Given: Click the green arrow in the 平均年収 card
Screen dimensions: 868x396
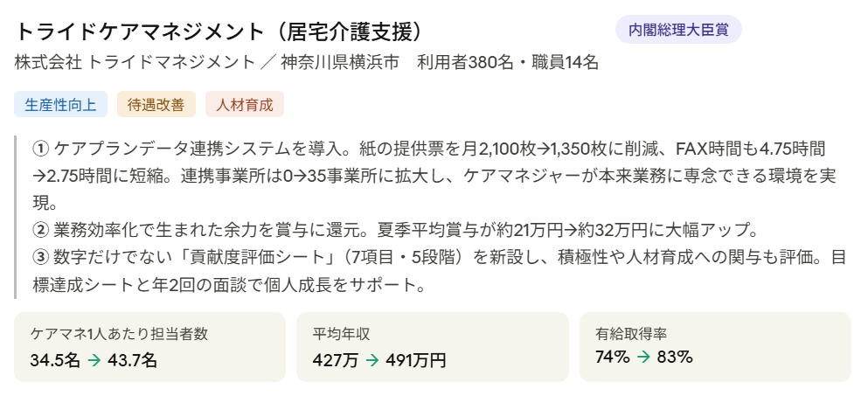Looking at the screenshot, I should pyautogui.click(x=370, y=359).
